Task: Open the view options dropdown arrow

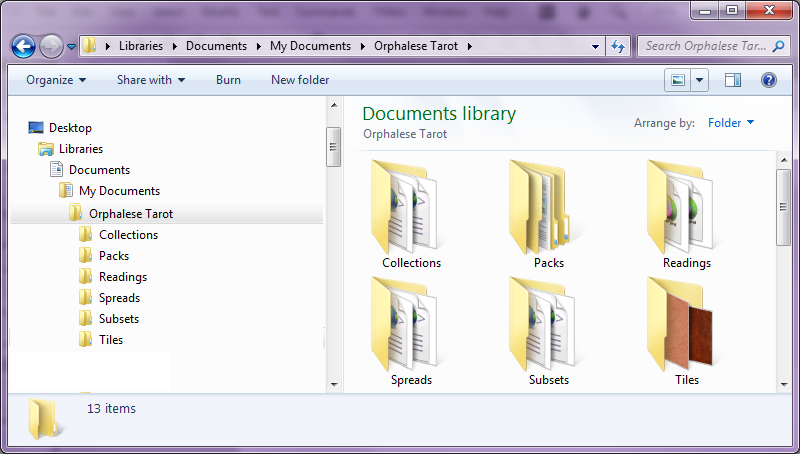Action: [x=699, y=80]
